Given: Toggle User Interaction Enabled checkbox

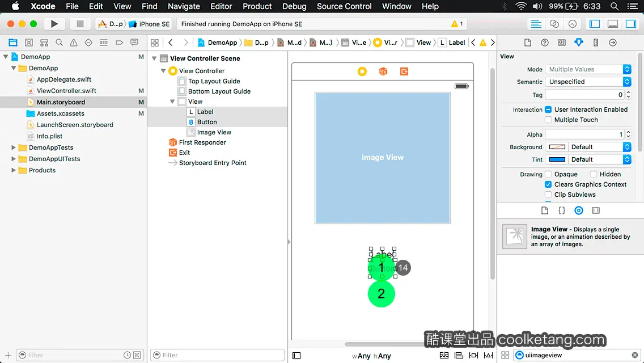Looking at the screenshot, I should coord(548,109).
